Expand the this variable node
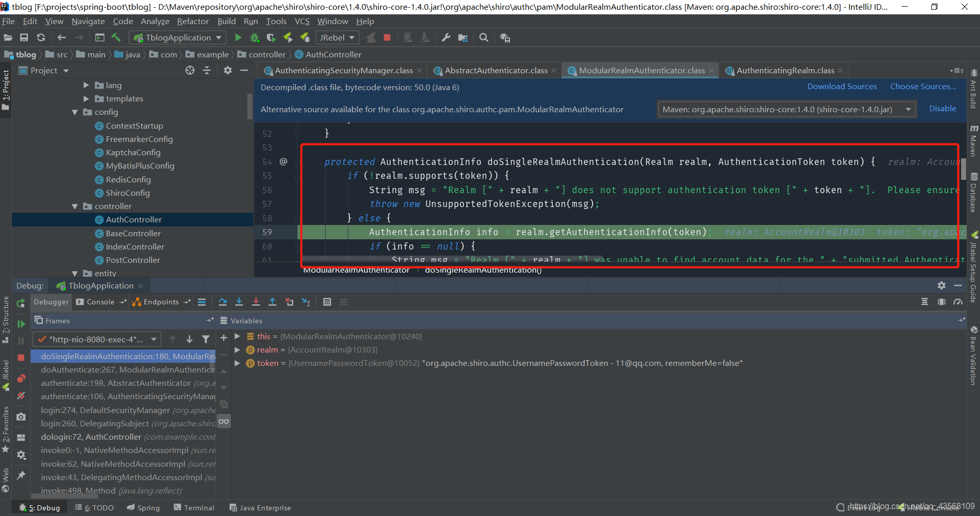 [x=237, y=336]
